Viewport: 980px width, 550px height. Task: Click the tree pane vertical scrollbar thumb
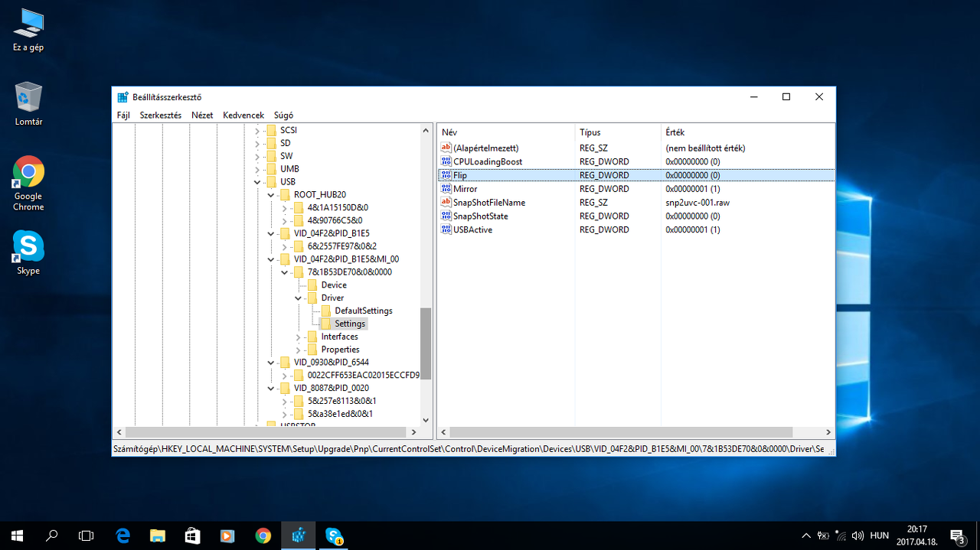pos(426,343)
